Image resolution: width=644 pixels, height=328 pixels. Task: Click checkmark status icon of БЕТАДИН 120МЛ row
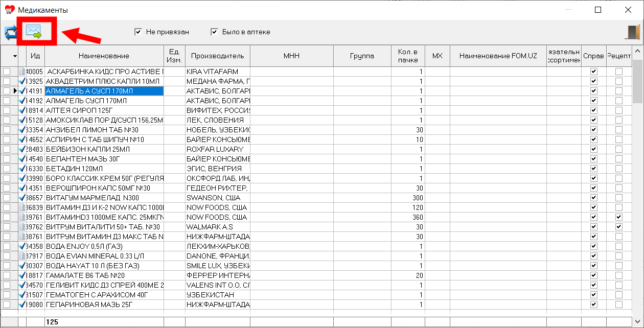click(22, 169)
